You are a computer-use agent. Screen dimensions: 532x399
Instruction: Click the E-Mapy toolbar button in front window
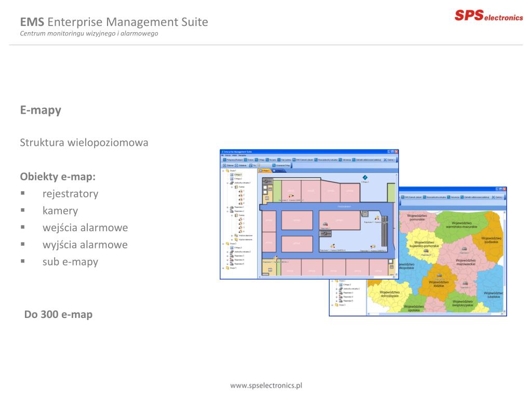(260, 160)
